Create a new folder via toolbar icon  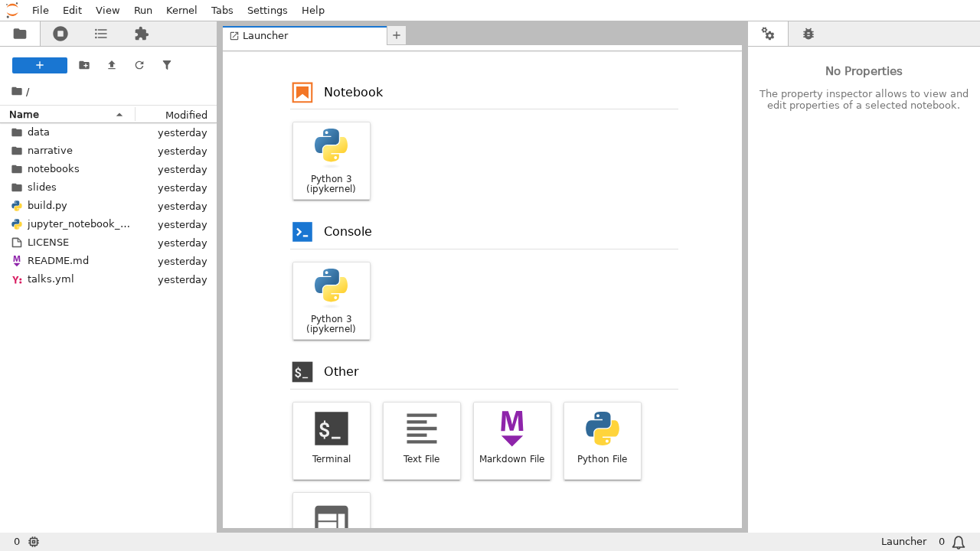(84, 66)
